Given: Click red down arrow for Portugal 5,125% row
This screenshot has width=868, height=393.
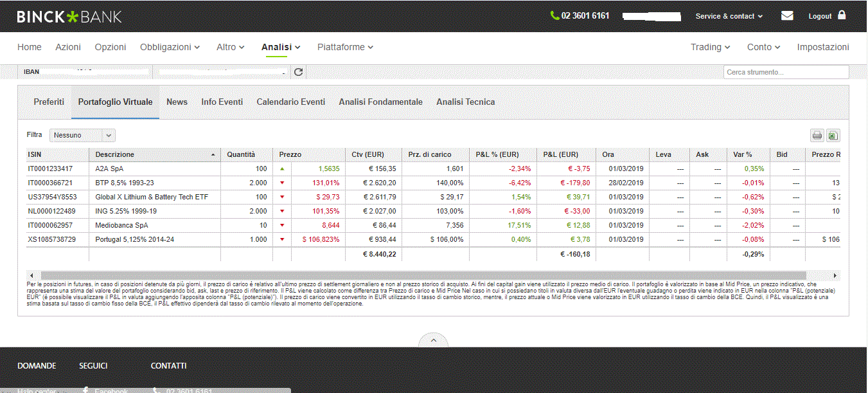Looking at the screenshot, I should point(281,239).
